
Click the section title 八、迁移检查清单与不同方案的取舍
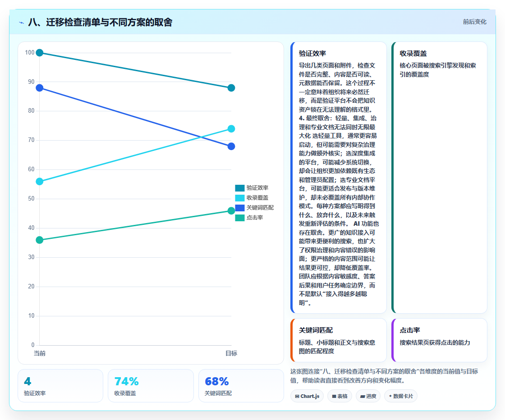[100, 22]
